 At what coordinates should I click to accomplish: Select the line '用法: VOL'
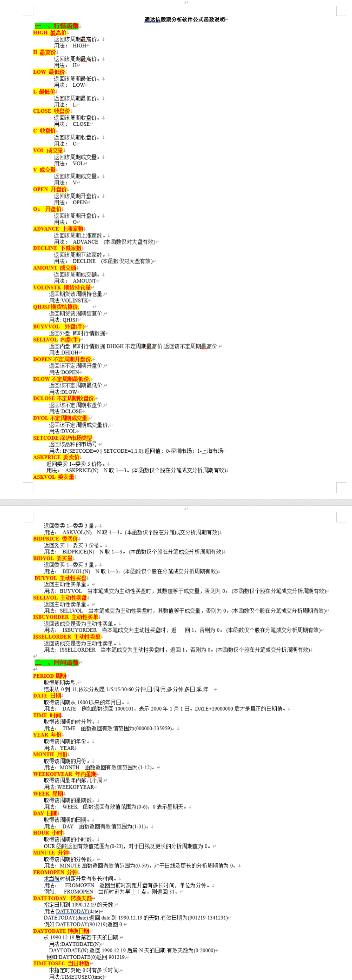click(68, 163)
